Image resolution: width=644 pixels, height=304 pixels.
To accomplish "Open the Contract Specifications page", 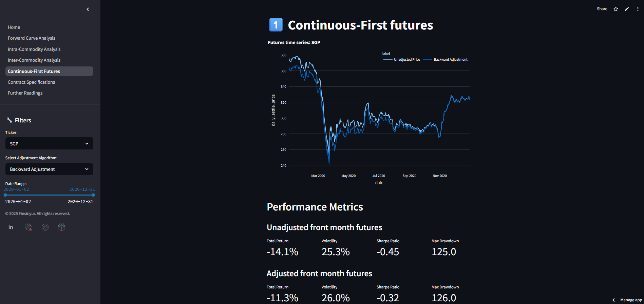I will (31, 82).
